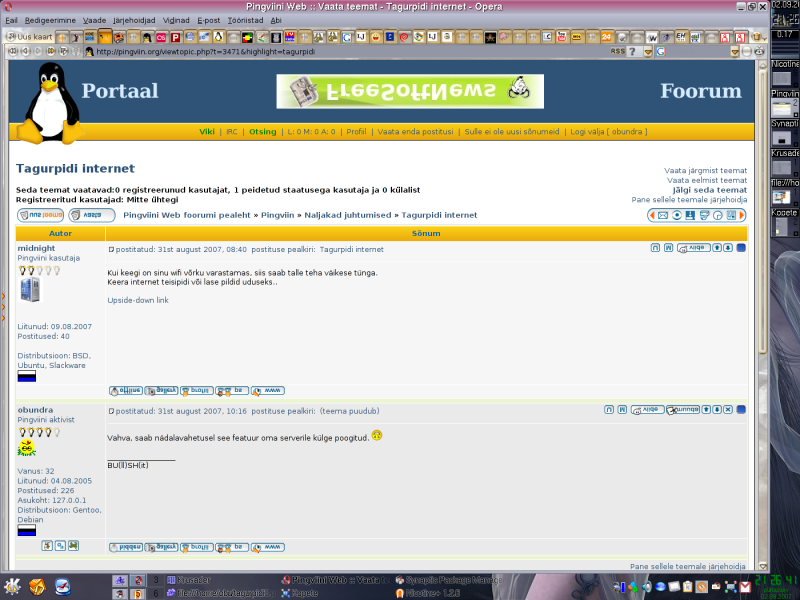Screen dimensions: 800x600
Task: Open the tab with the Tux penguin icon
Action: 219,37
